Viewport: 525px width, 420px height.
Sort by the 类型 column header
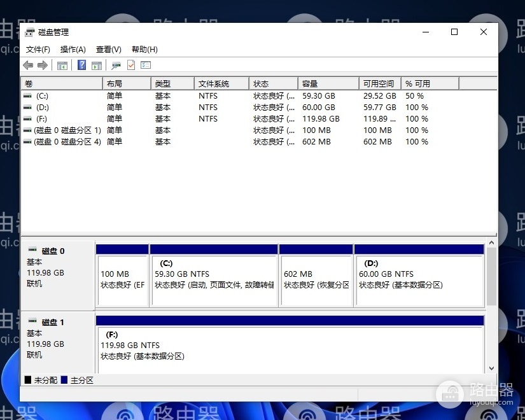pos(172,84)
